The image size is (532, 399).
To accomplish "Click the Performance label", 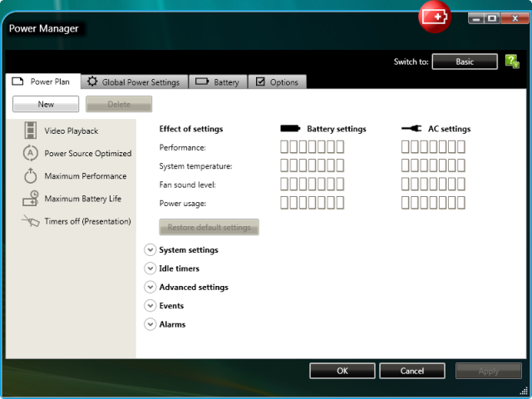I will (x=183, y=148).
